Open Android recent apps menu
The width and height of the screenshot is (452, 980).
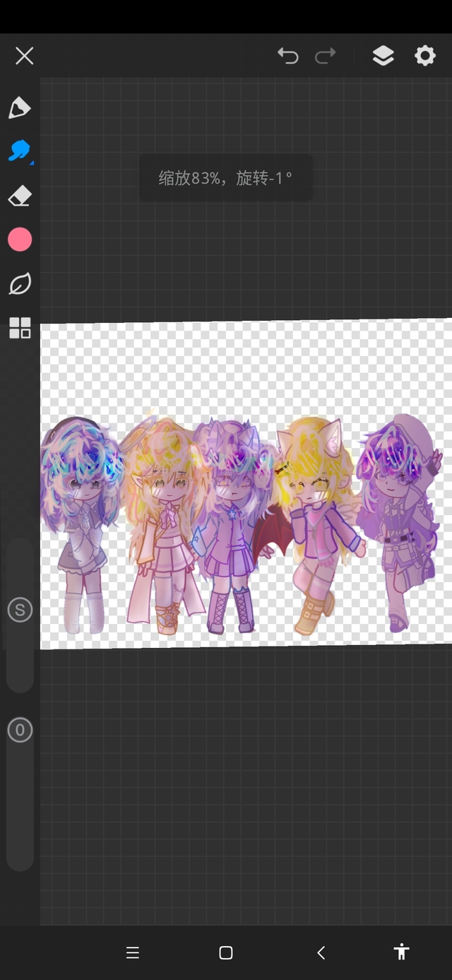click(133, 952)
